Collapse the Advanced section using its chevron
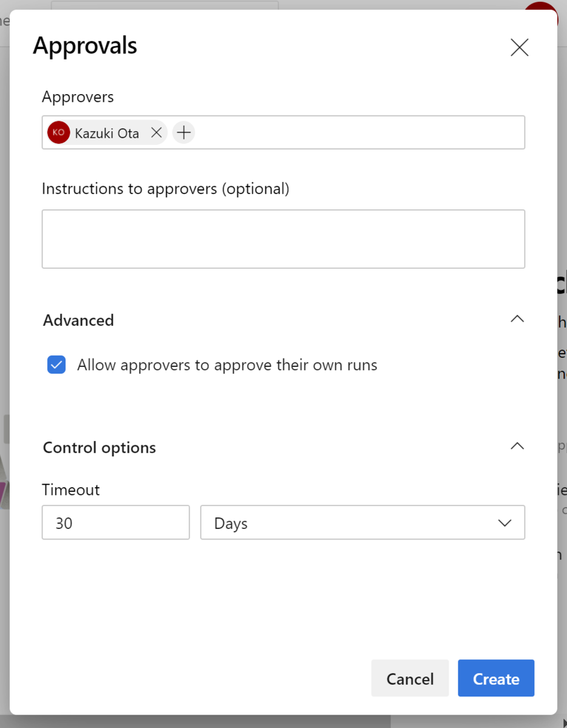Image resolution: width=567 pixels, height=728 pixels. point(517,319)
